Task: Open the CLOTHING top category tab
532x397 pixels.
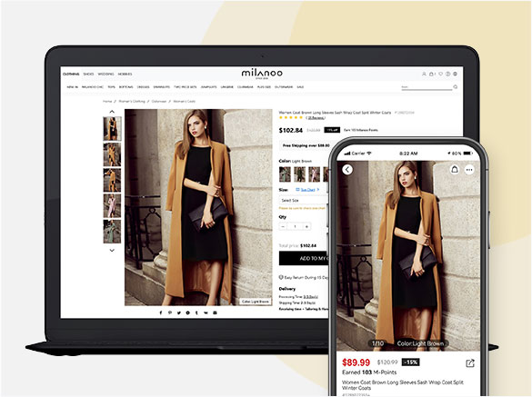Action: 71,74
